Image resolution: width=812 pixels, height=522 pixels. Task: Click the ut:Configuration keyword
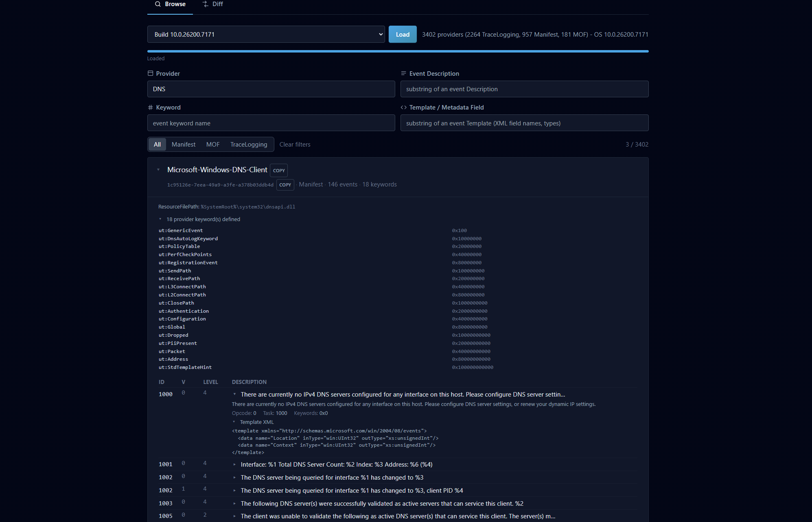tap(182, 319)
